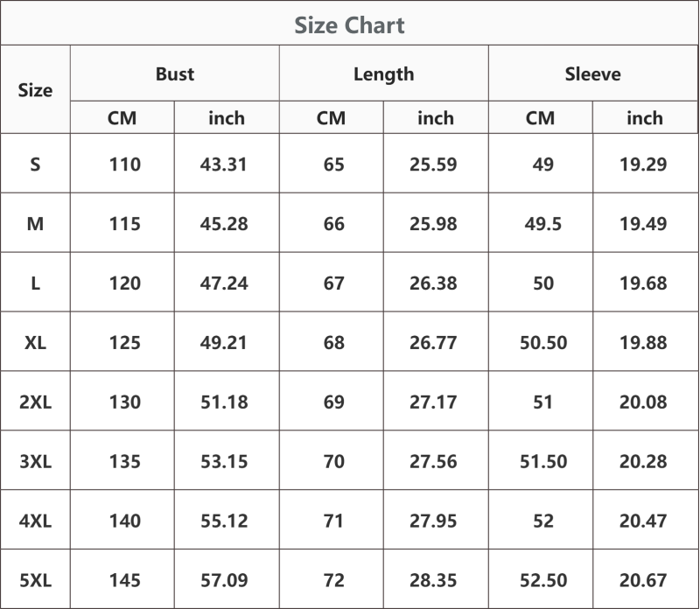Image resolution: width=700 pixels, height=609 pixels.
Task: Select the Length column header
Action: click(384, 74)
